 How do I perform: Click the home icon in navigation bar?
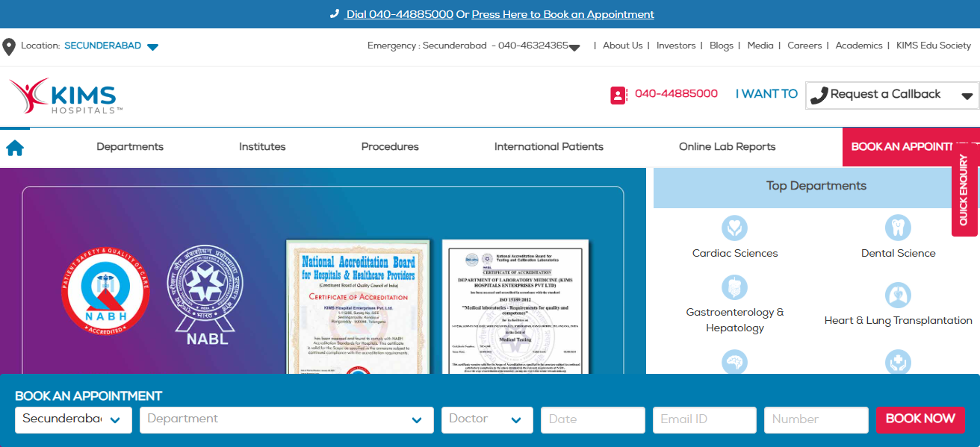pyautogui.click(x=15, y=148)
